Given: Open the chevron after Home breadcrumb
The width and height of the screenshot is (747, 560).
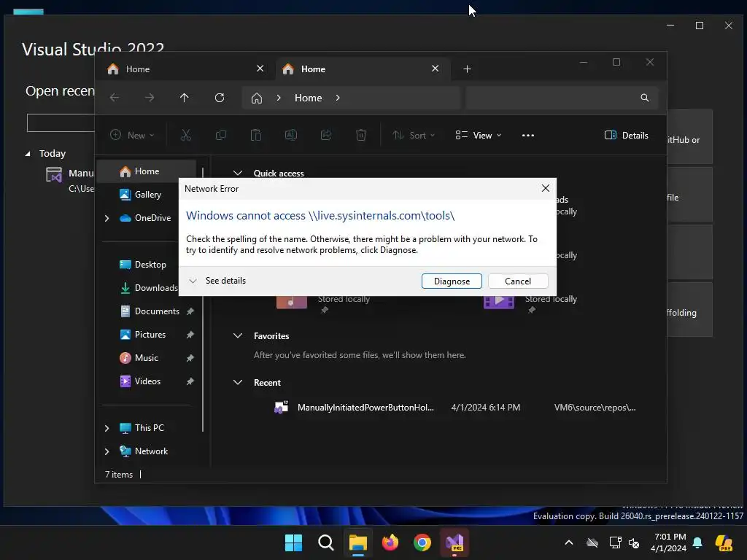Looking at the screenshot, I should click(338, 98).
